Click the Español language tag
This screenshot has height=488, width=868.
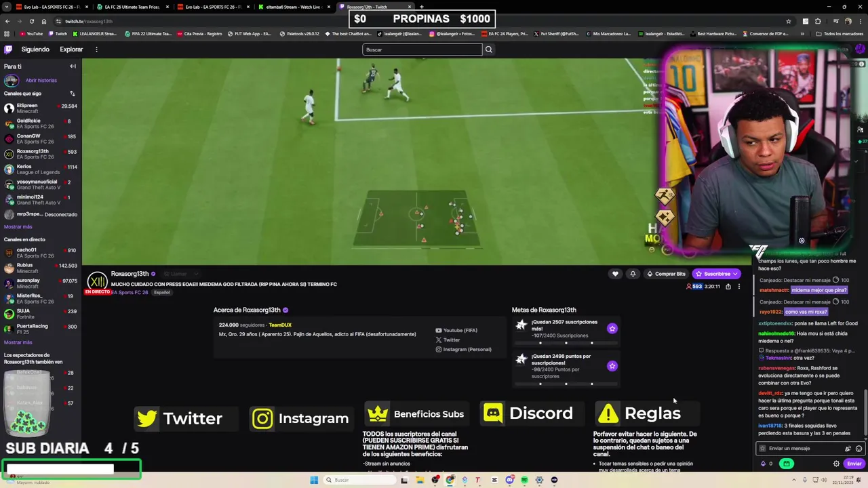[162, 293]
